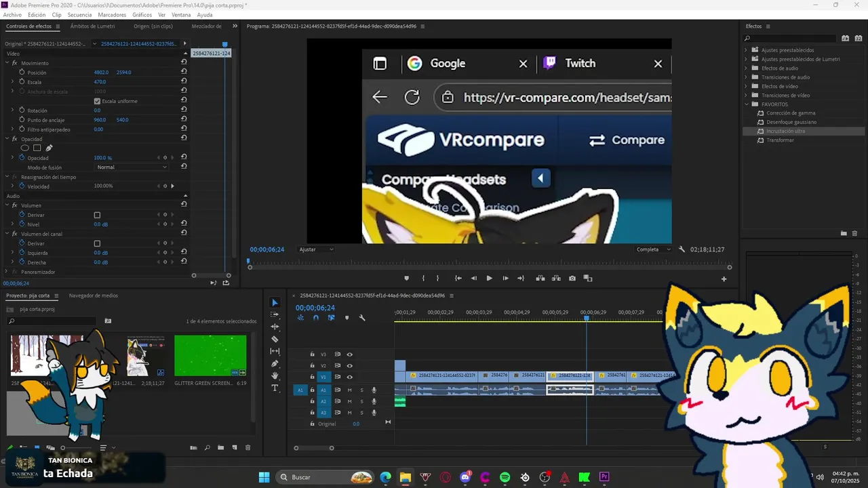Select GLITTER GREEN SCREEN thumbnail

click(x=210, y=355)
